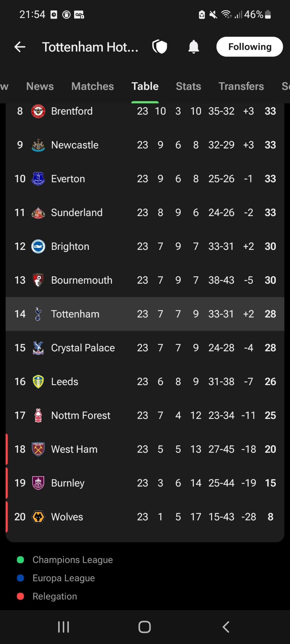Open the Crystal Palace team name
The image size is (290, 644).
click(83, 348)
